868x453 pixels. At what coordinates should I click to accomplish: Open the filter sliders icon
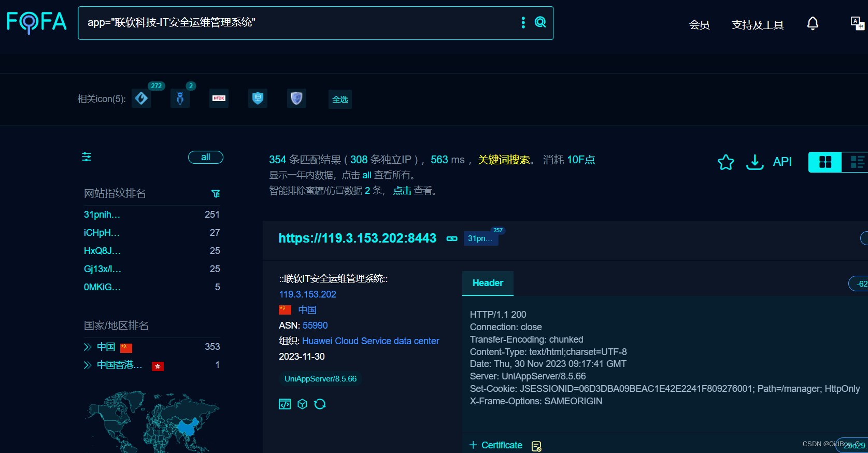pos(87,157)
